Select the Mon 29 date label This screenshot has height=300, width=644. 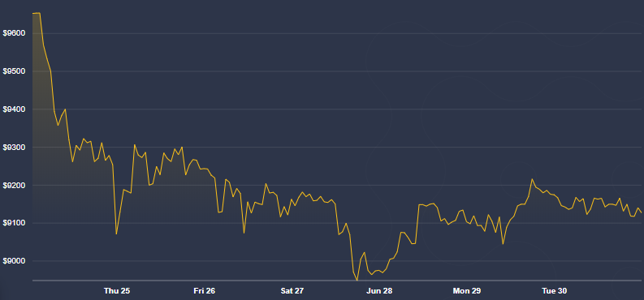[467, 291]
